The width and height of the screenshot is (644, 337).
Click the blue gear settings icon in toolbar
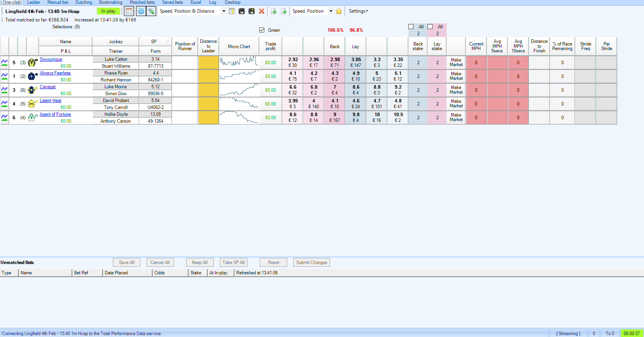coord(141,11)
